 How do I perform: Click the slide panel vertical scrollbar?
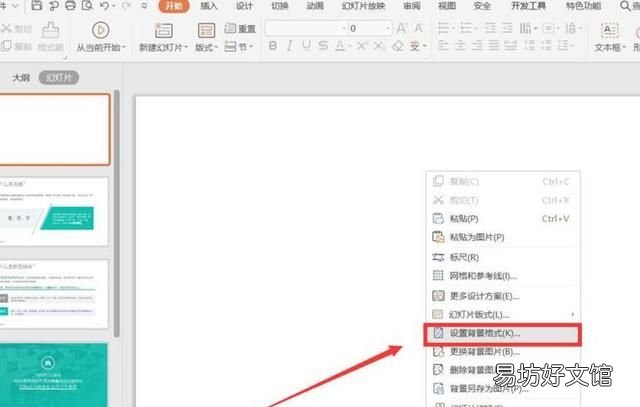pos(117,213)
